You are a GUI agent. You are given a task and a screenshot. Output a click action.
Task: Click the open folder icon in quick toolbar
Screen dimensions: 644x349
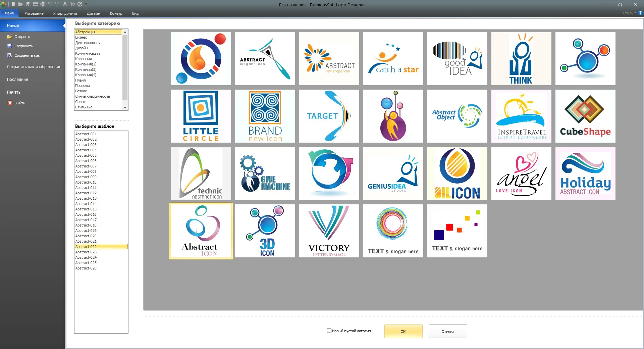[x=20, y=4]
